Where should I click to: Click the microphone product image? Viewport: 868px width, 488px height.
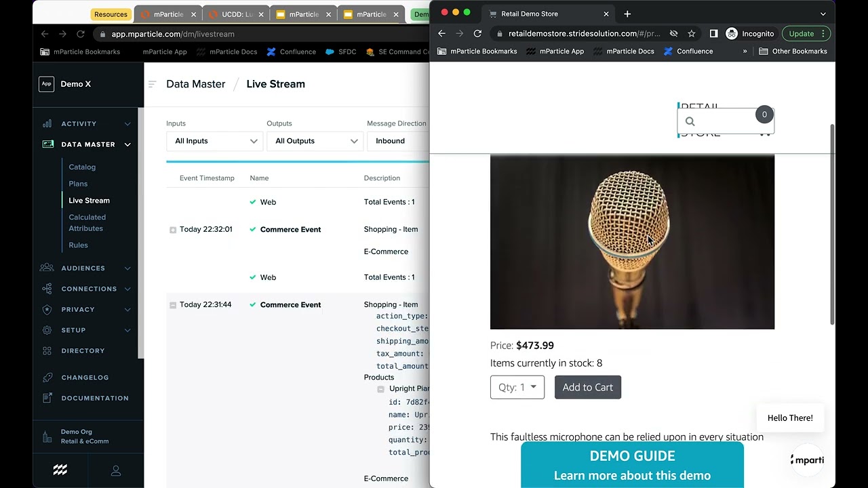[632, 242]
